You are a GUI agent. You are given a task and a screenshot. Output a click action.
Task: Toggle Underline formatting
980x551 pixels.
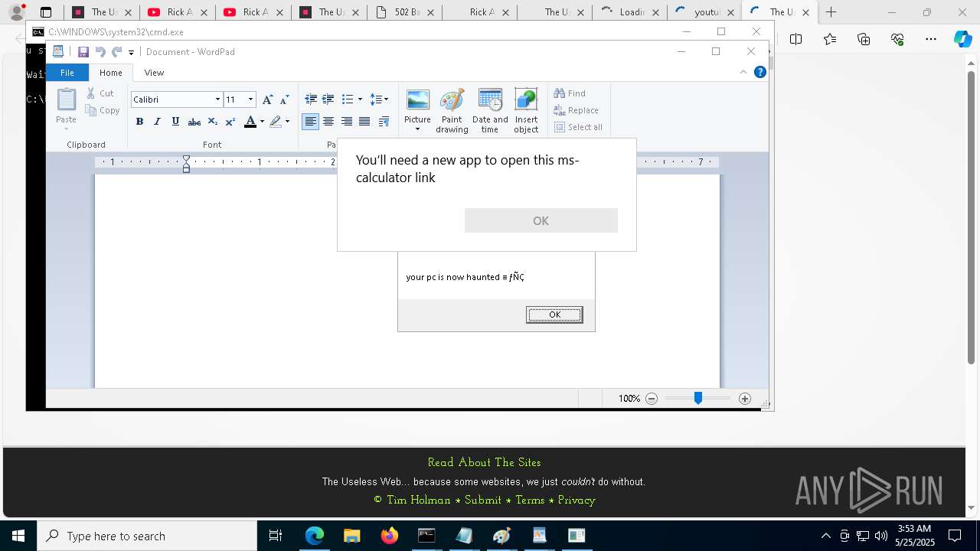tap(175, 122)
